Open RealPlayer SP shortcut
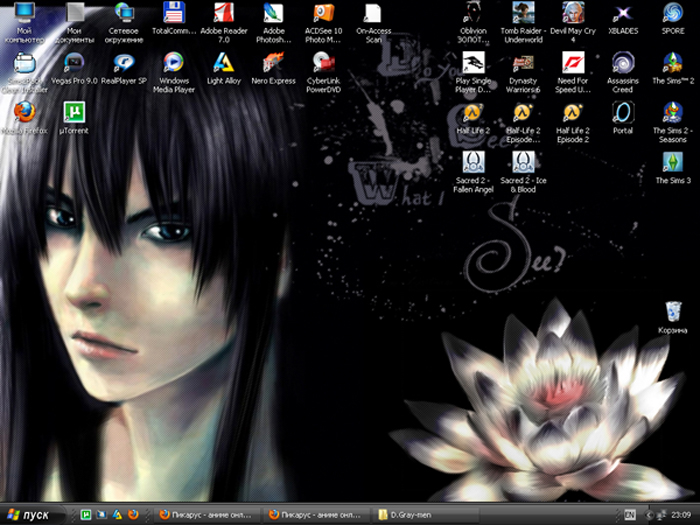Screen dimensions: 700x525 pyautogui.click(x=124, y=68)
